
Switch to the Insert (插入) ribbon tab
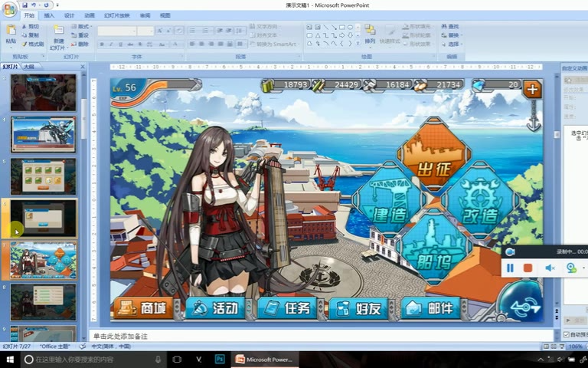[x=49, y=15]
